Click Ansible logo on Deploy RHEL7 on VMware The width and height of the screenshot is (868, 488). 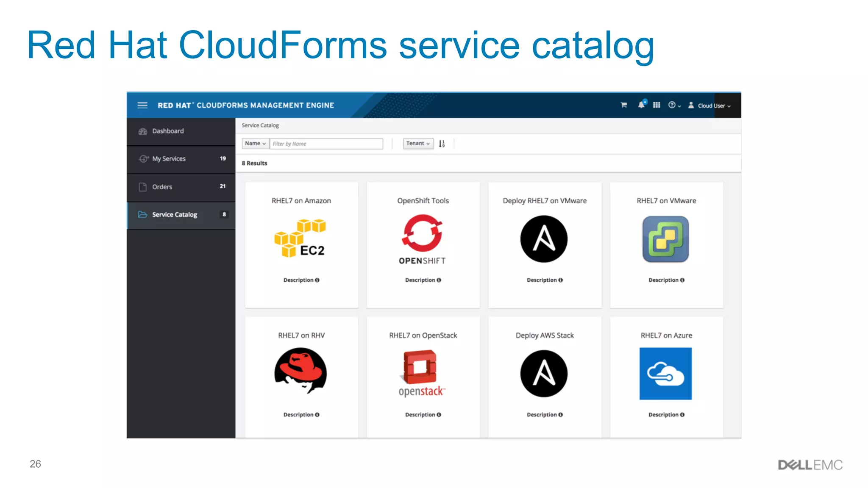click(544, 239)
